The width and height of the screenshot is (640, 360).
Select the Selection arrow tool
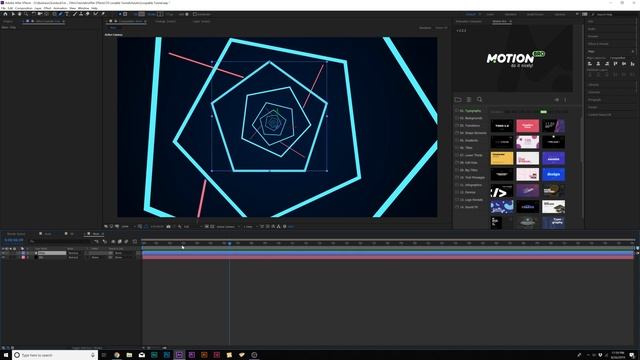[x=13, y=14]
